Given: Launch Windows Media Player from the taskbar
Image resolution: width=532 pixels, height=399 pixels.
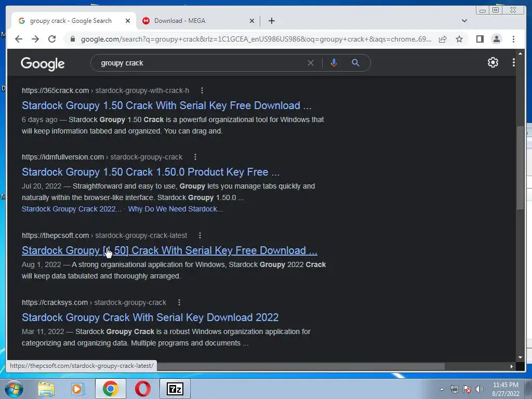Looking at the screenshot, I should click(77, 389).
